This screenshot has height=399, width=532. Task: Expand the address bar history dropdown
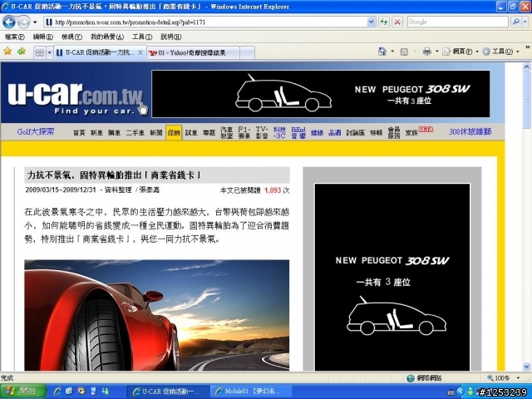pyautogui.click(x=372, y=22)
